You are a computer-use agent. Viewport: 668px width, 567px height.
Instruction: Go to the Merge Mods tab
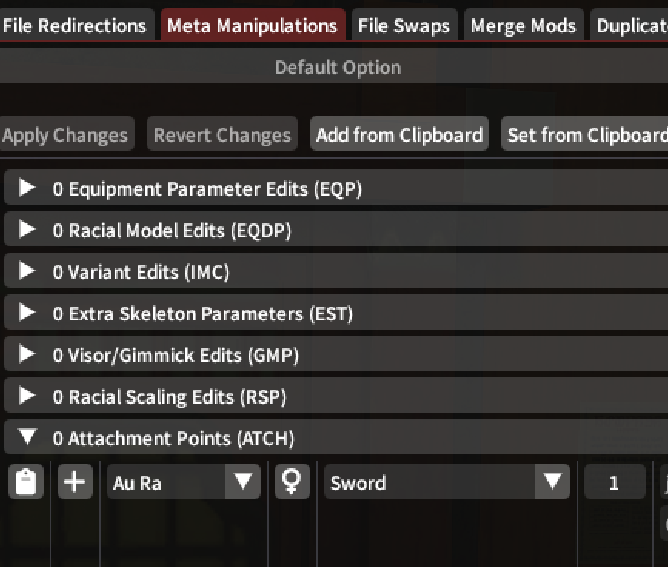pyautogui.click(x=523, y=26)
